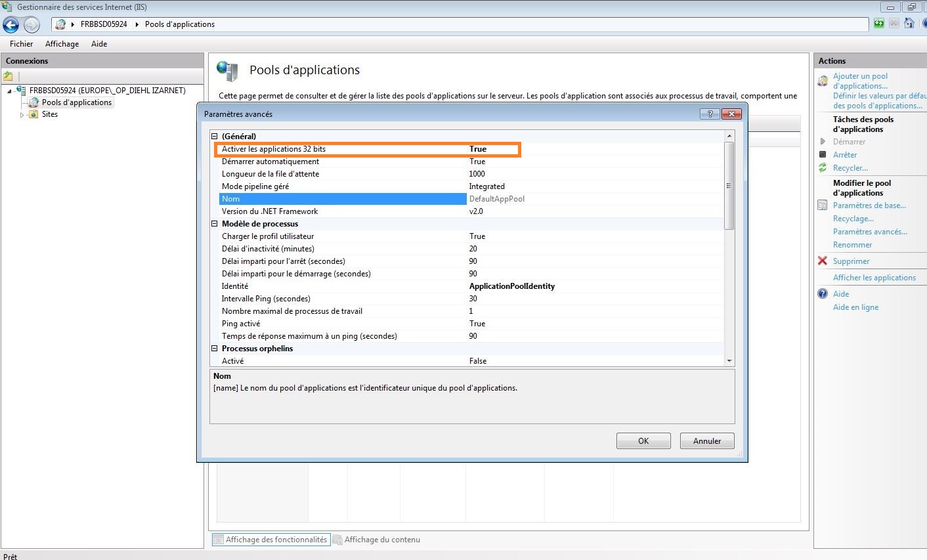Expand the Sites tree node
Screen dimensions: 927x560
(22, 115)
